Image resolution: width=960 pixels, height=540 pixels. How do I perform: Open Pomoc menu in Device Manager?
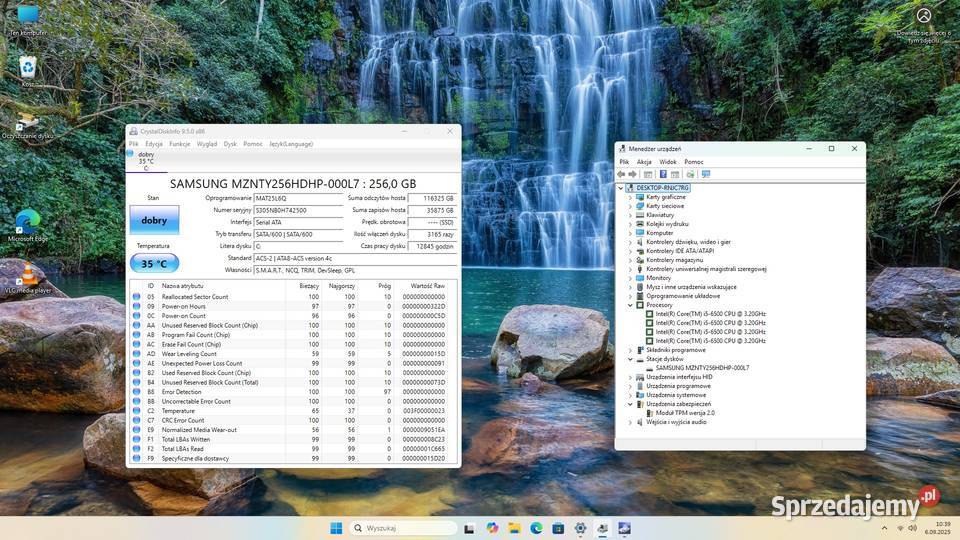(694, 162)
